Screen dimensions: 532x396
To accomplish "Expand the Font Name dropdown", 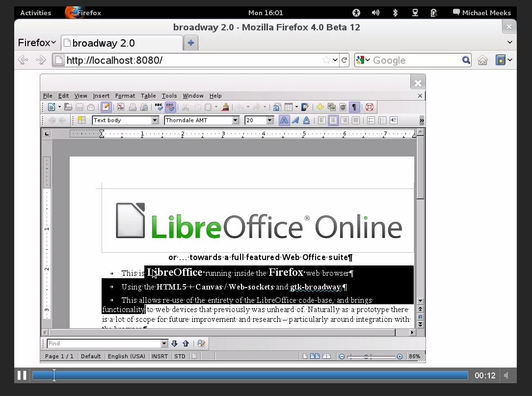I will [236, 120].
